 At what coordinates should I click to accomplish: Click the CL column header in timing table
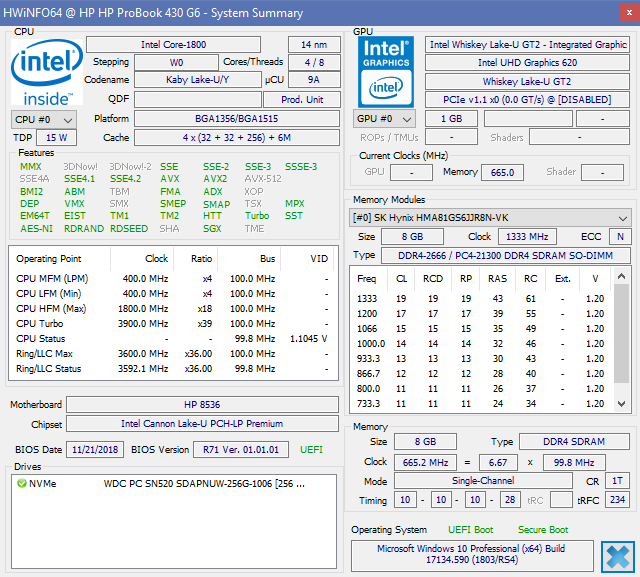(x=401, y=279)
